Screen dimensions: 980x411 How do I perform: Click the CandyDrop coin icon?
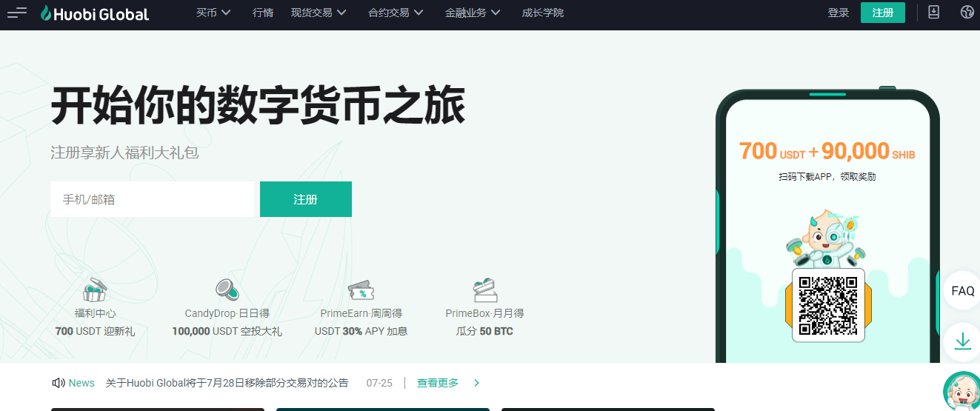point(227,290)
